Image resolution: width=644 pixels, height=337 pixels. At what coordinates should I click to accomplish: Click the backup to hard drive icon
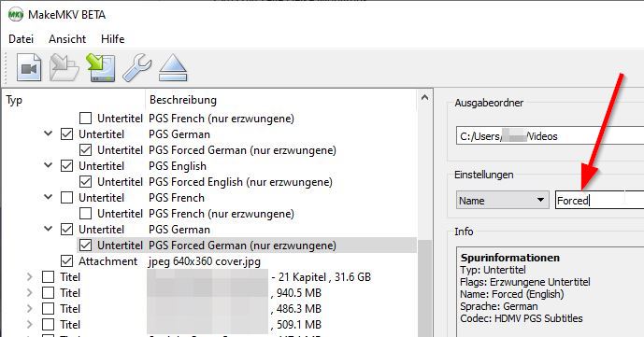pos(101,68)
